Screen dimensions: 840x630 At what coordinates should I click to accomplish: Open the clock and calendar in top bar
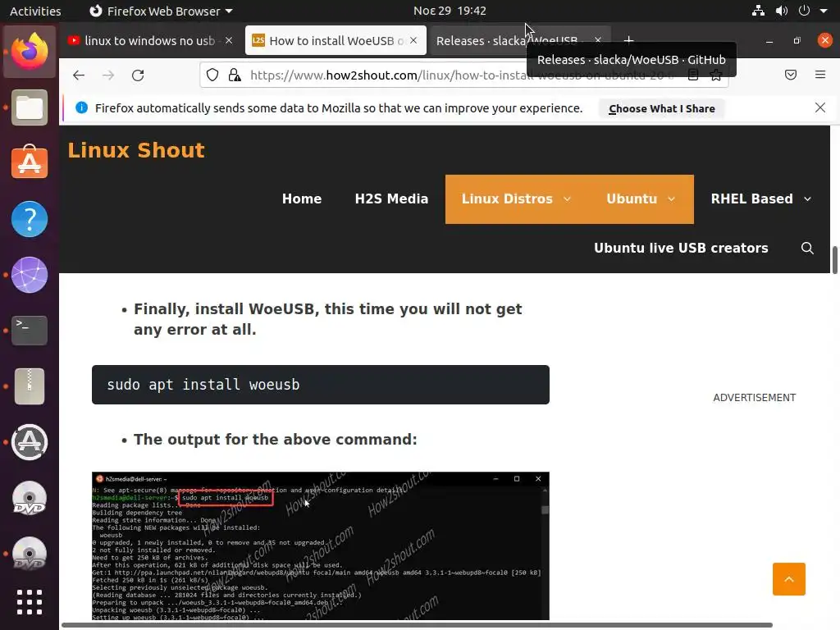coord(450,11)
